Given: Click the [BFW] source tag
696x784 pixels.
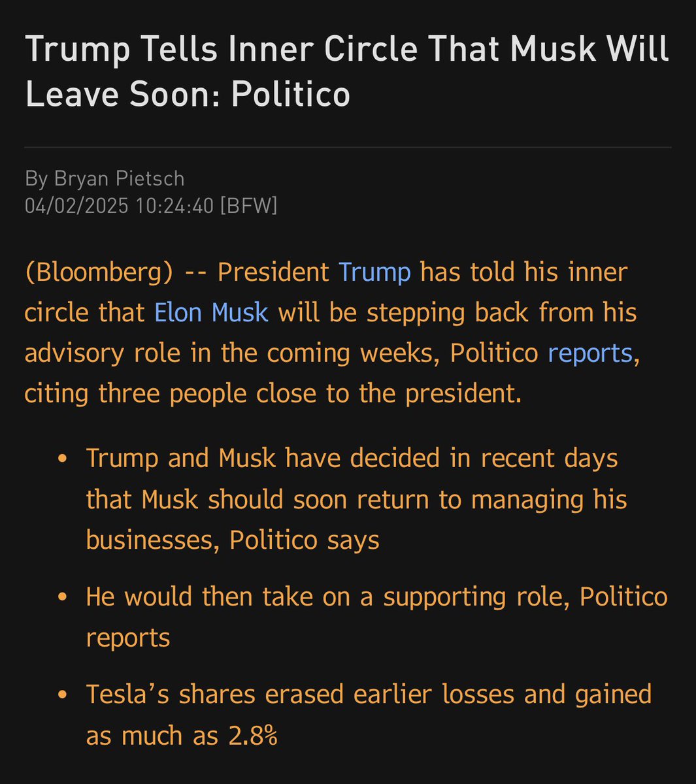Looking at the screenshot, I should 249,206.
